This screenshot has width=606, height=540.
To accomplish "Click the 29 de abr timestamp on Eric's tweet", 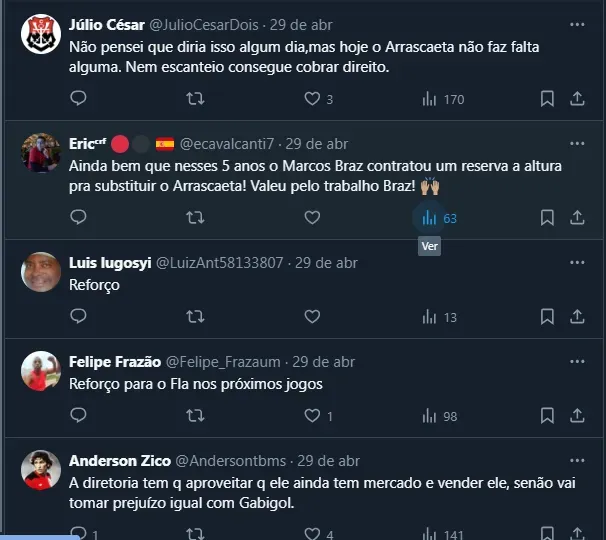I will [x=317, y=144].
